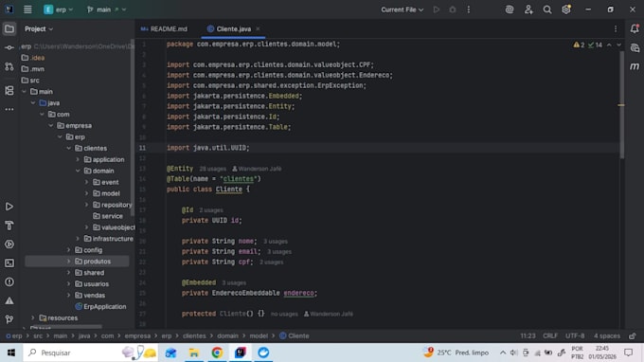Expand the application package
Viewport: 644px width, 362px height.
click(x=78, y=159)
